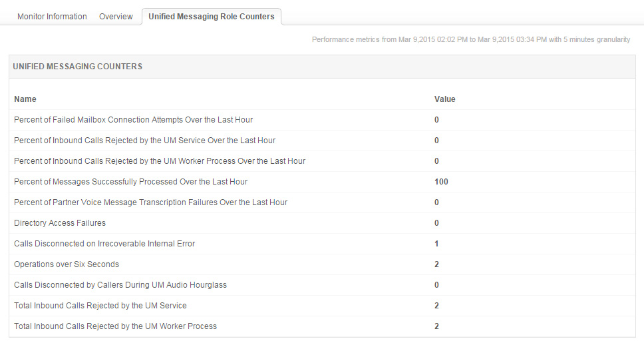Click the value 100 for messages processed
This screenshot has width=644, height=347.
point(441,182)
